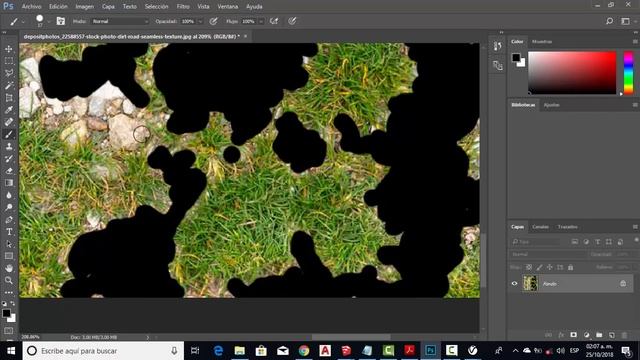Select the Dodge tool
Screen dimensions: 640x360
pos(9,207)
